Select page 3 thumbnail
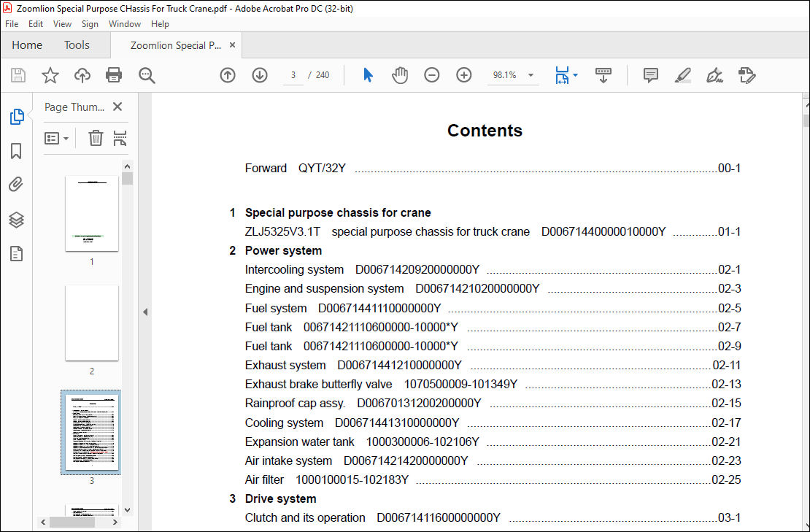Screen dimensions: 810x532 click(91, 432)
